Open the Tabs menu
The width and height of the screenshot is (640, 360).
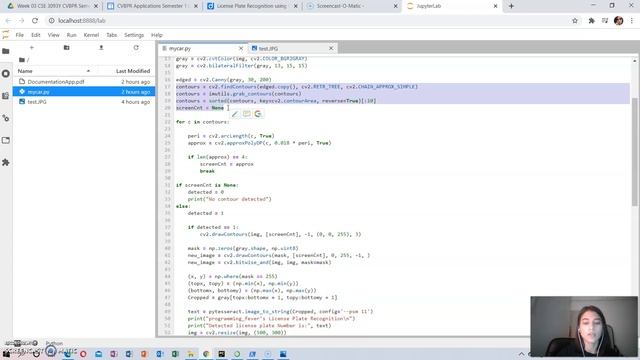click(111, 35)
